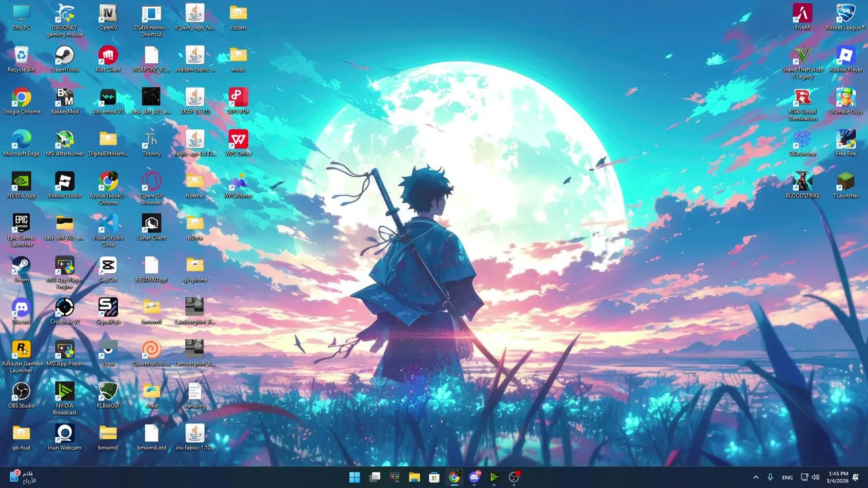Select the SteamTools desktop icon

tap(64, 60)
